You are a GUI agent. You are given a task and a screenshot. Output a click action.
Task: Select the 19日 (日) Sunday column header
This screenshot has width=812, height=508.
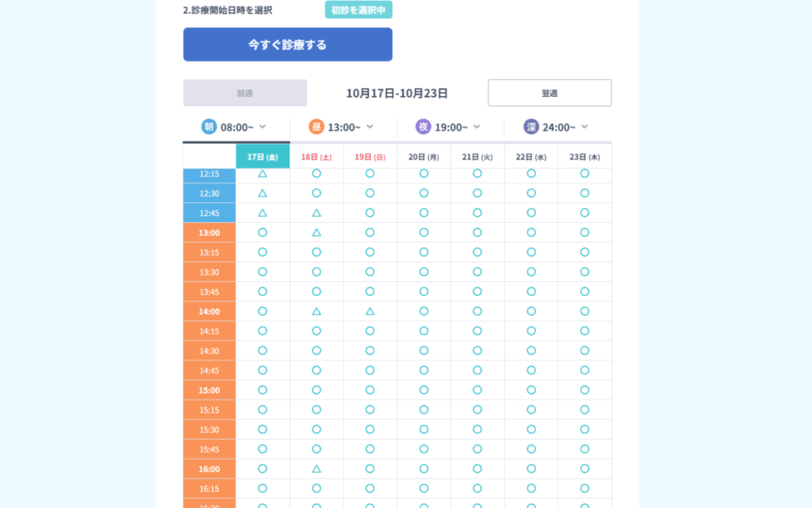pos(370,157)
